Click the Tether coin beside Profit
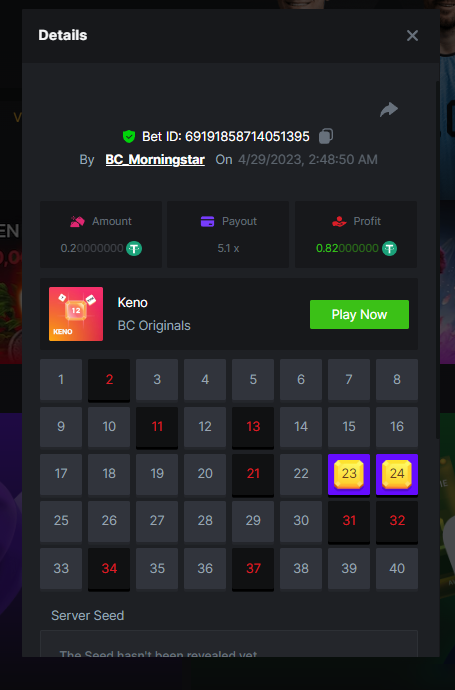455x690 pixels. pyautogui.click(x=389, y=248)
